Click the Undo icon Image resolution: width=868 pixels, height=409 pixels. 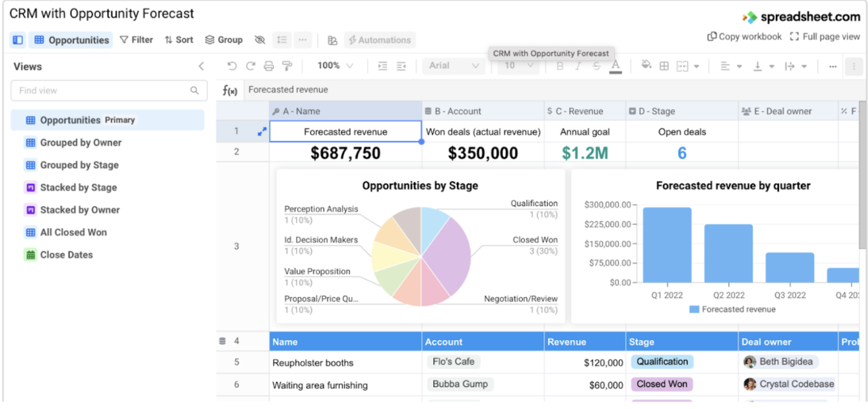click(x=231, y=66)
